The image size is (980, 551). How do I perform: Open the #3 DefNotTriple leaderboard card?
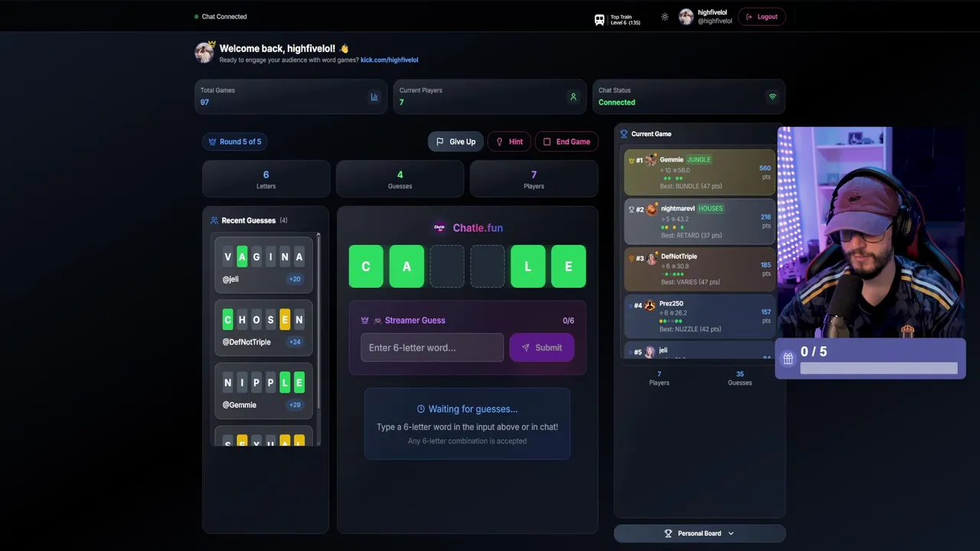(700, 269)
